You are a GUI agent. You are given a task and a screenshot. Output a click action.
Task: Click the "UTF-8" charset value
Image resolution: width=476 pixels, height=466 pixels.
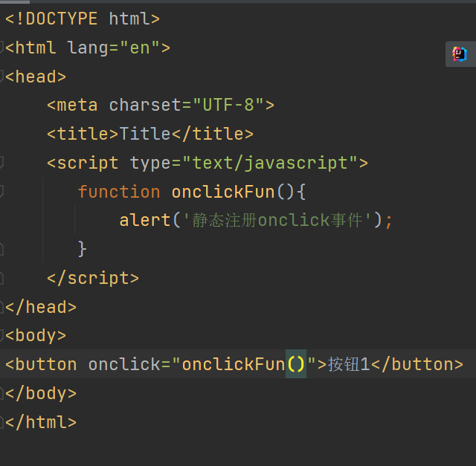click(x=228, y=106)
